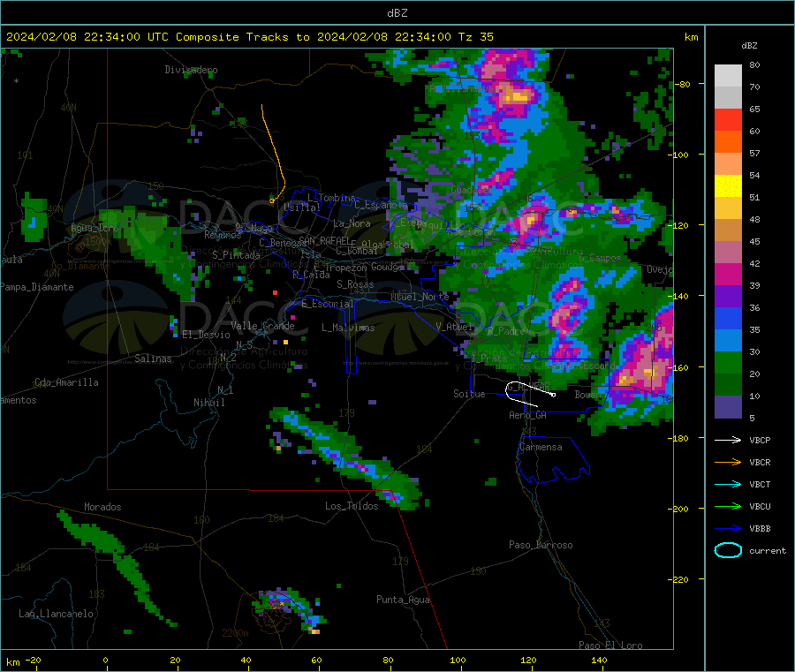
Task: Click the 'SAN_RAFAEL' map label
Action: point(324,240)
